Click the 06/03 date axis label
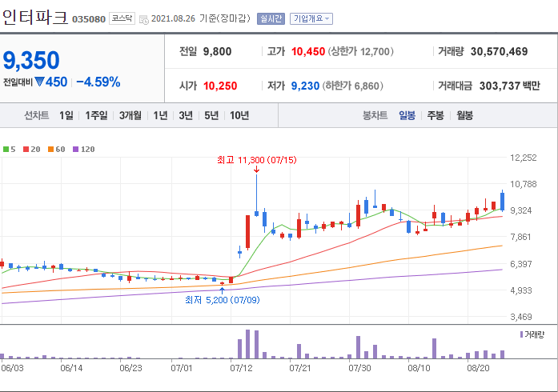 coord(12,368)
